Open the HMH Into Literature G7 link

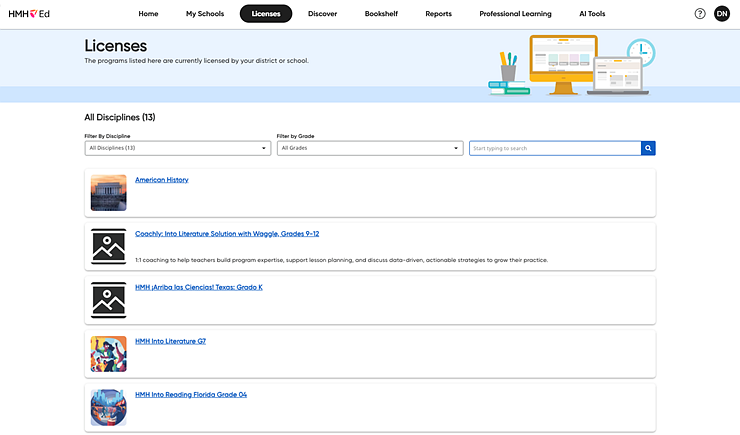170,341
